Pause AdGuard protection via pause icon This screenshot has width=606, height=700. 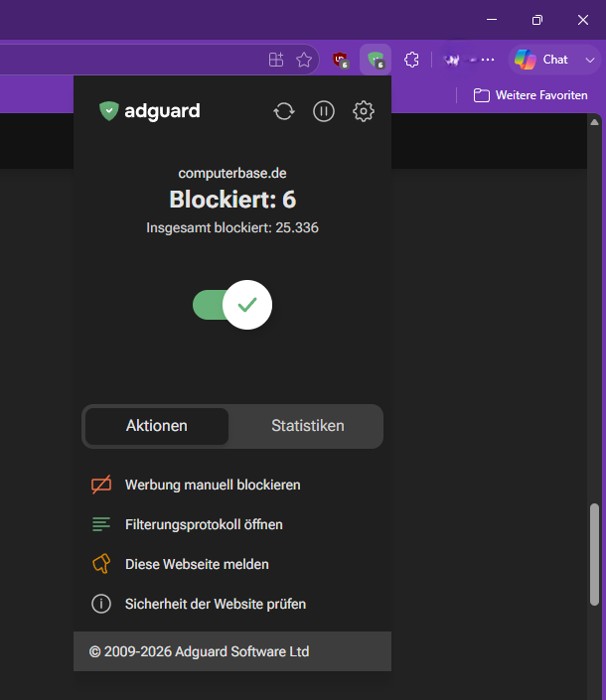(324, 111)
